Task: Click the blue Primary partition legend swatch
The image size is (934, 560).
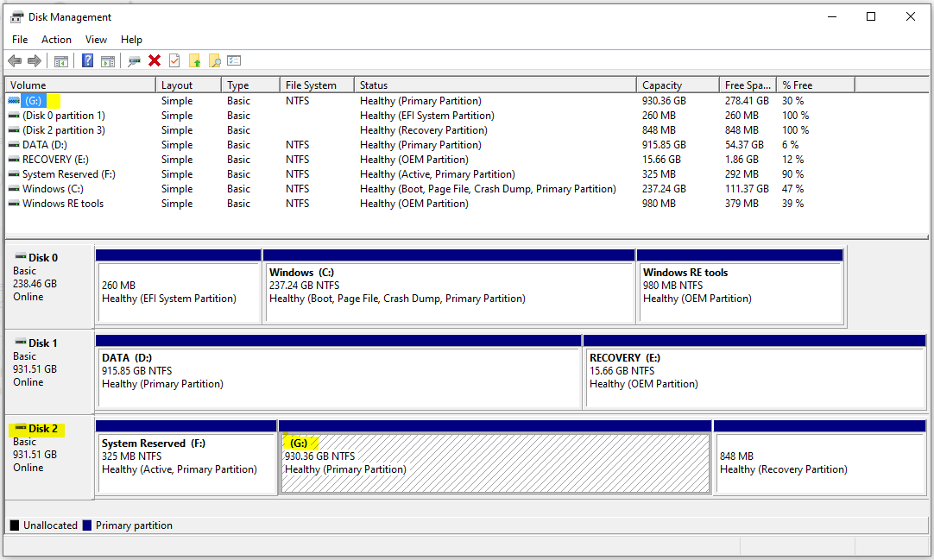Action: tap(87, 525)
